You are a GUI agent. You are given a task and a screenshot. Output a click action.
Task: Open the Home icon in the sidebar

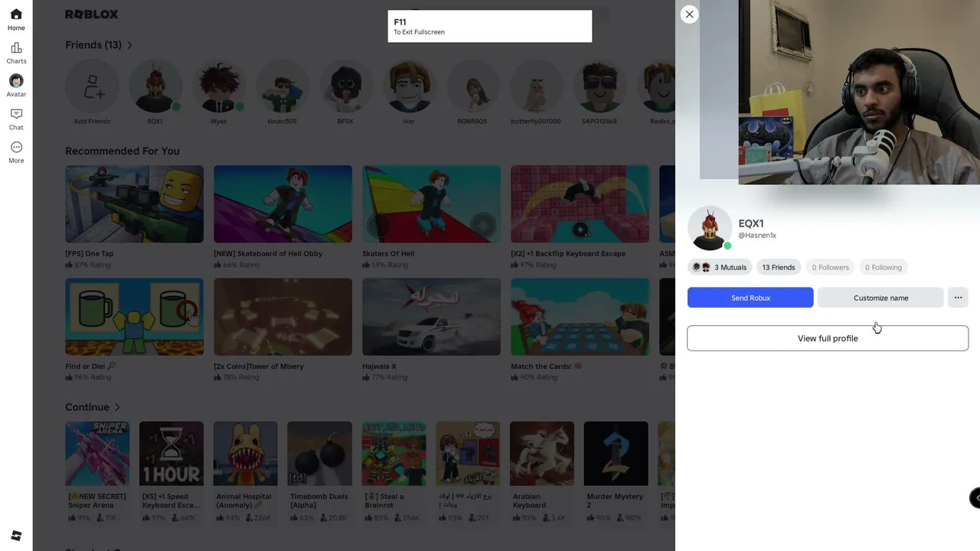(16, 15)
